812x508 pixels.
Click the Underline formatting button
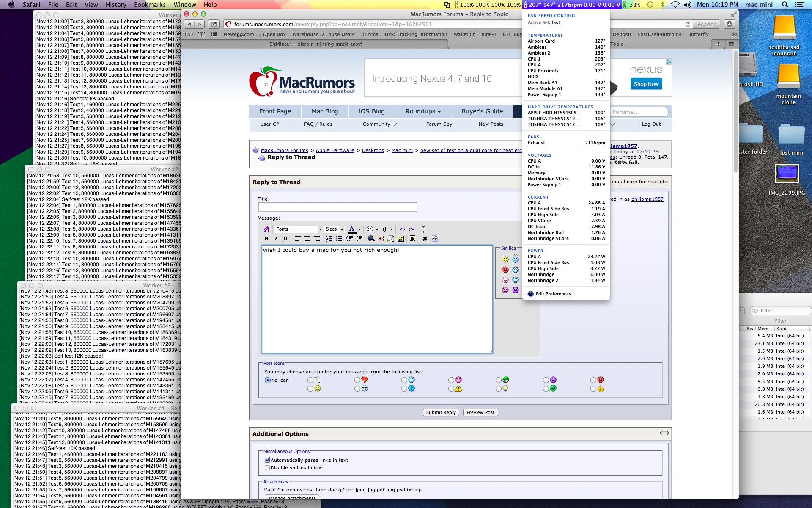285,239
